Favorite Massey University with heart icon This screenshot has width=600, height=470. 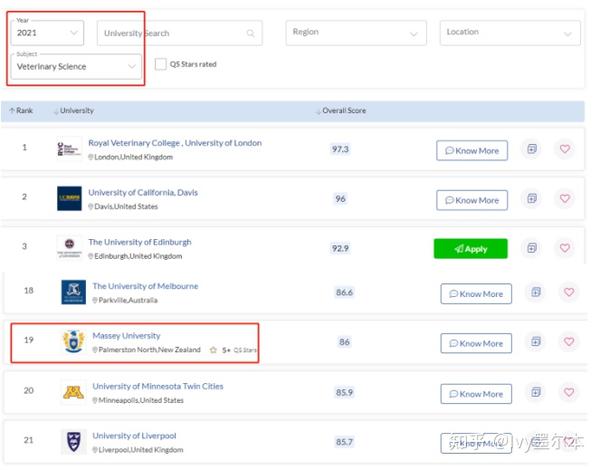click(569, 341)
